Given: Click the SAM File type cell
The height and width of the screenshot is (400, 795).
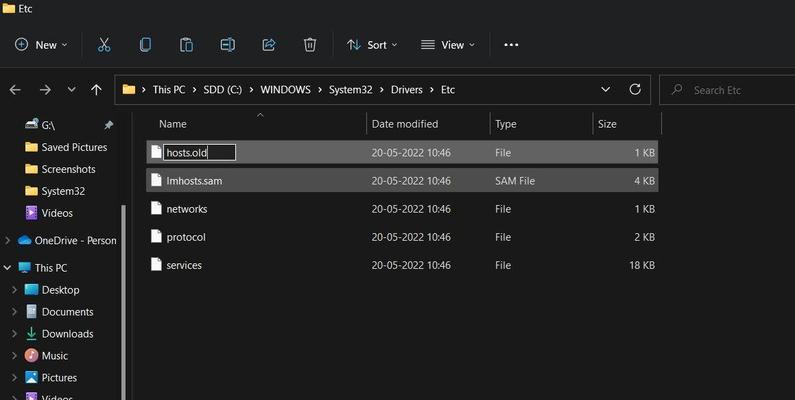Looking at the screenshot, I should click(x=515, y=181).
